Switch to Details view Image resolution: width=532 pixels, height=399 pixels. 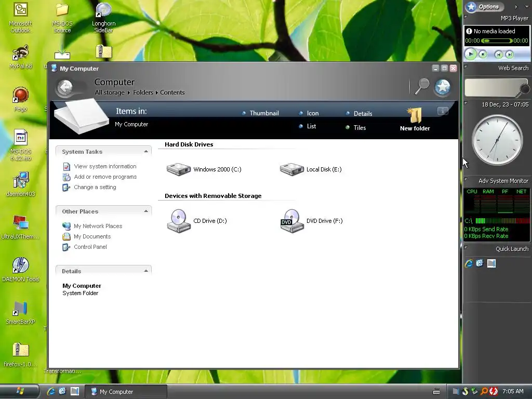[359, 114]
